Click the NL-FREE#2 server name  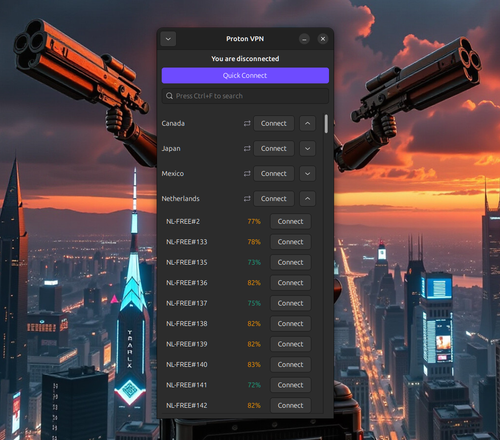point(183,222)
